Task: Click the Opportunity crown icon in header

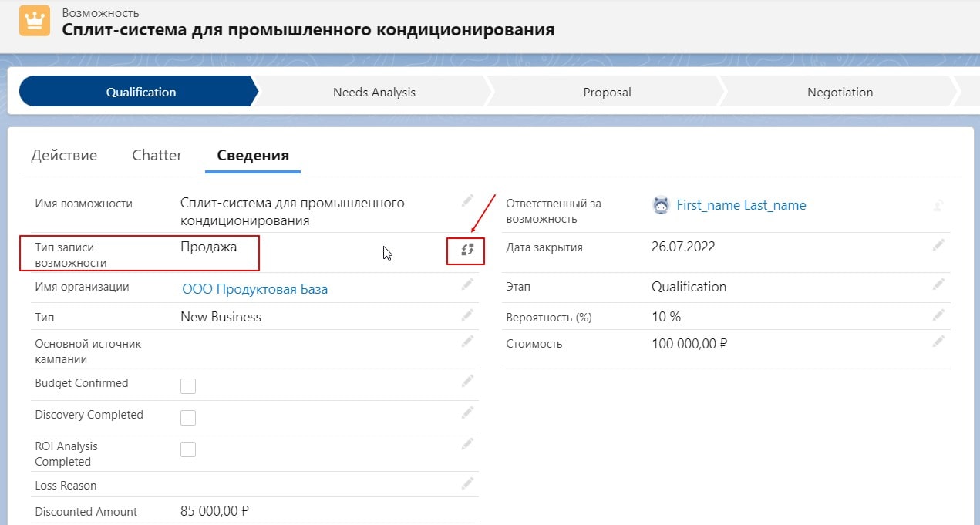Action: click(35, 21)
